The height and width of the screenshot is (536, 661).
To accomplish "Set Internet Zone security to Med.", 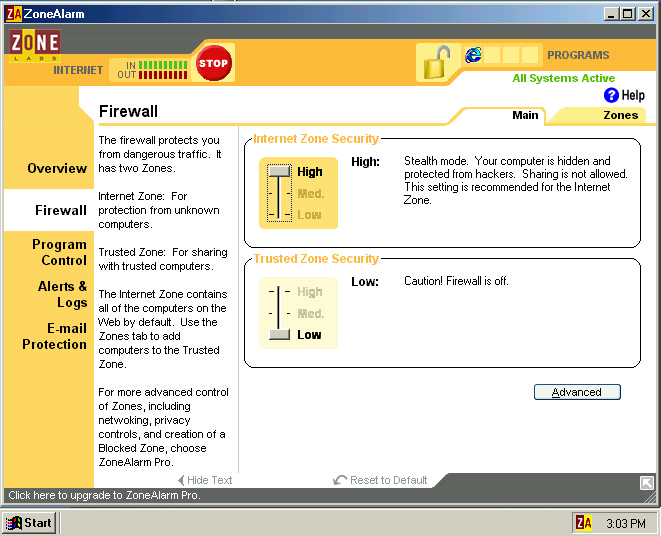I will pos(311,194).
